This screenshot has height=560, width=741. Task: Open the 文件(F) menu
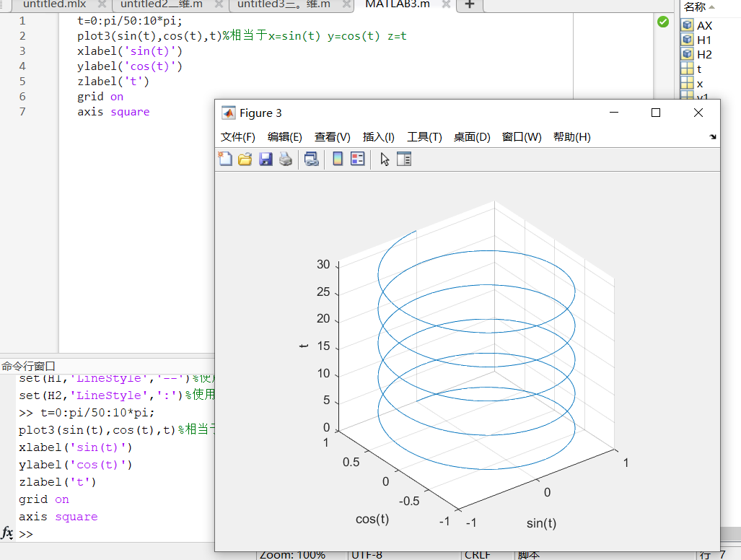(237, 137)
